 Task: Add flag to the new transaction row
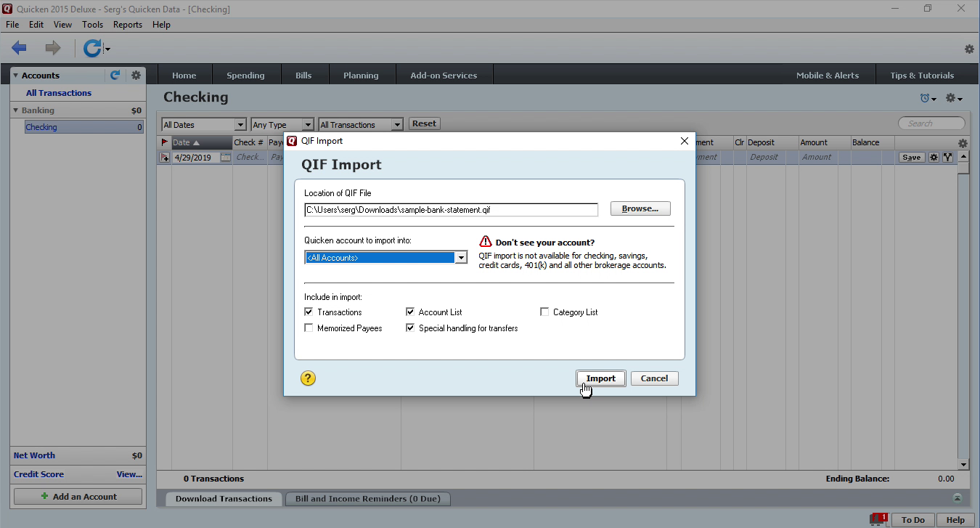coord(165,157)
